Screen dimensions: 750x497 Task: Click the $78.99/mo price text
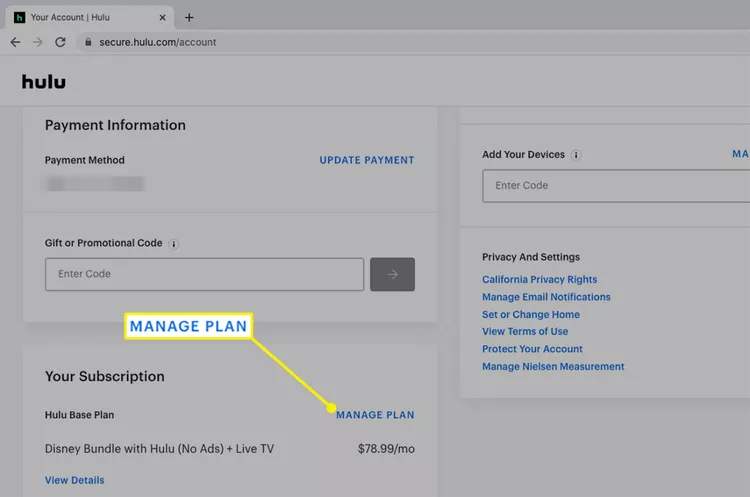coord(386,449)
